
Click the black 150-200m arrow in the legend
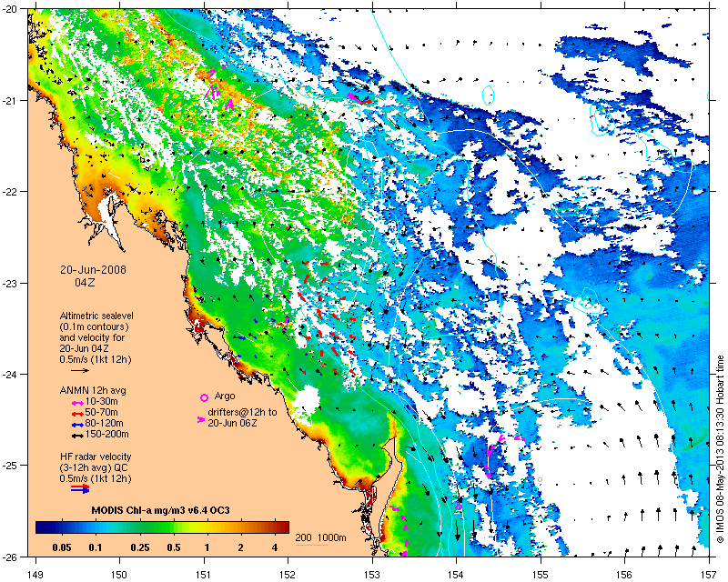tap(76, 436)
